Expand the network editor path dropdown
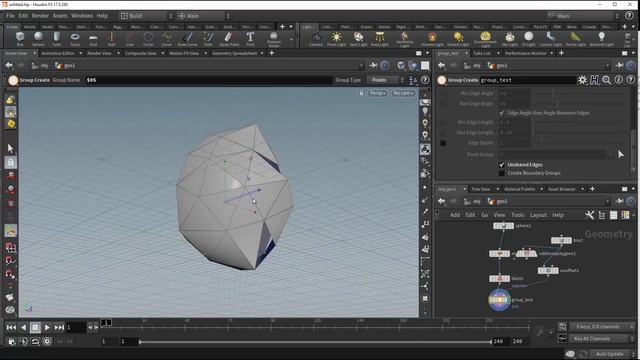The width and height of the screenshot is (640, 360). click(x=607, y=201)
